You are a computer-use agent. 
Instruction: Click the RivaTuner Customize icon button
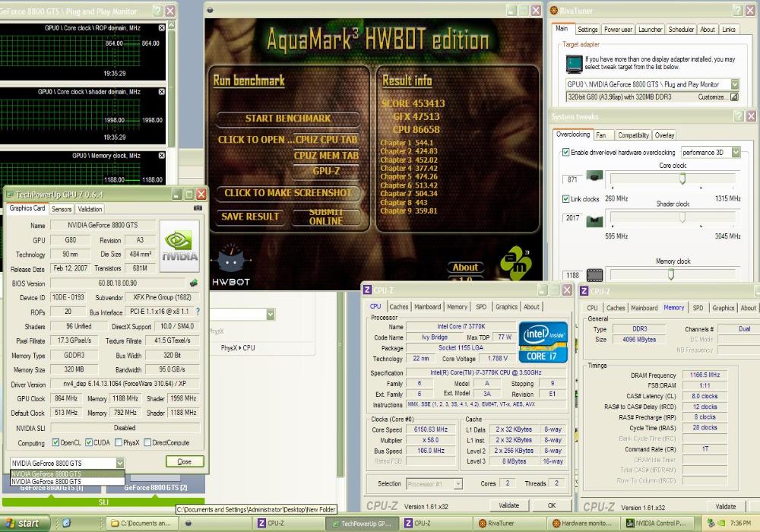(x=734, y=97)
